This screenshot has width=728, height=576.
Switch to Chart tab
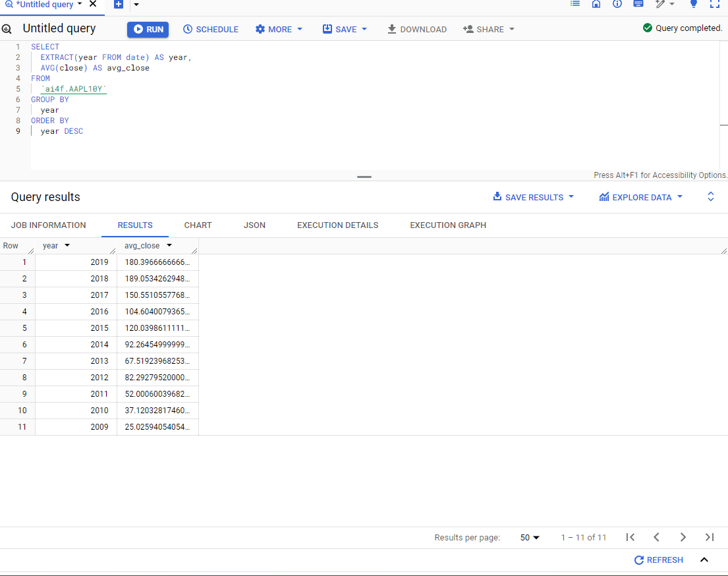198,225
